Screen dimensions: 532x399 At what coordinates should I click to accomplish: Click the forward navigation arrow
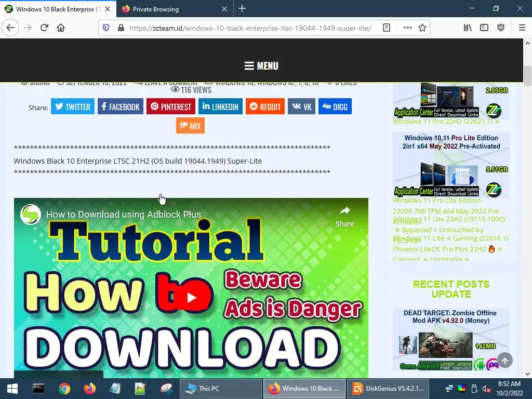tap(28, 28)
